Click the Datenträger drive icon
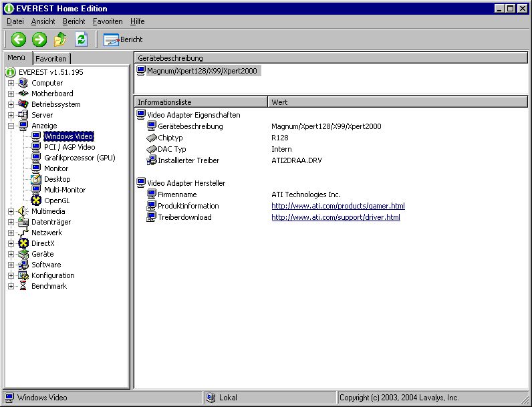This screenshot has width=532, height=407. pos(23,222)
